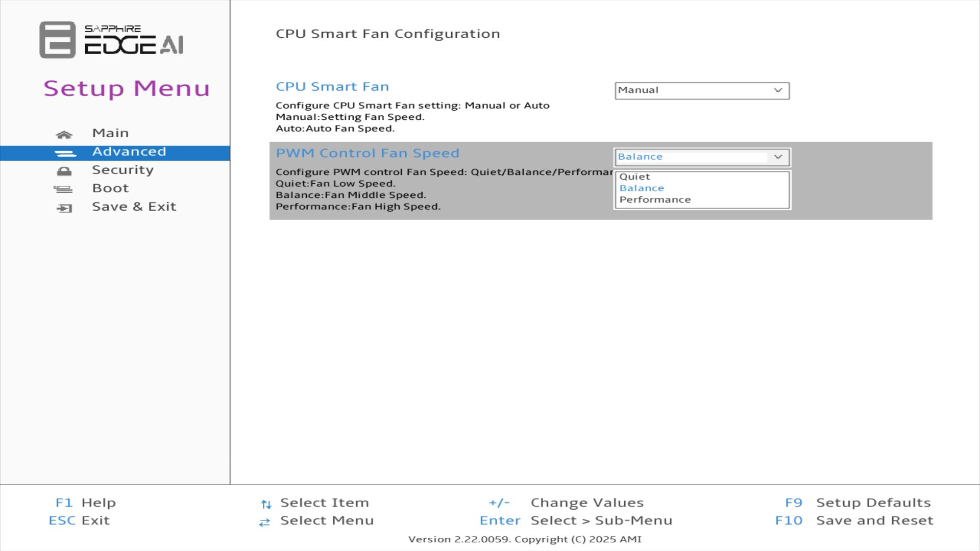This screenshot has height=551, width=980.
Task: Go to the Security menu
Action: [122, 170]
